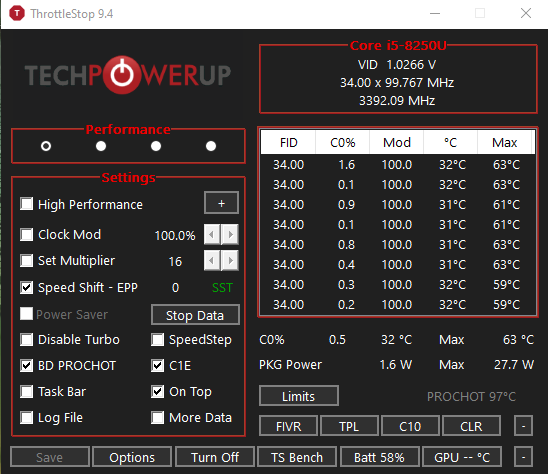
Task: Decrease Clock Mod with left arrow
Action: tap(212, 234)
